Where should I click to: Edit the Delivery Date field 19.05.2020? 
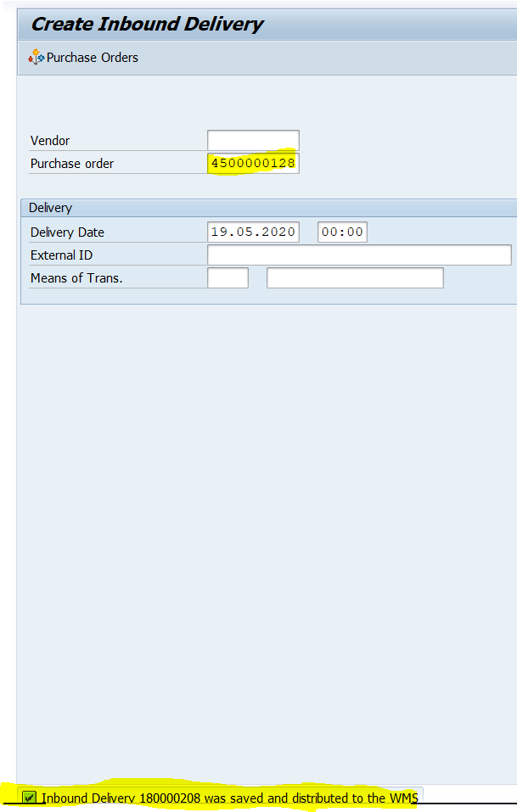(x=253, y=232)
